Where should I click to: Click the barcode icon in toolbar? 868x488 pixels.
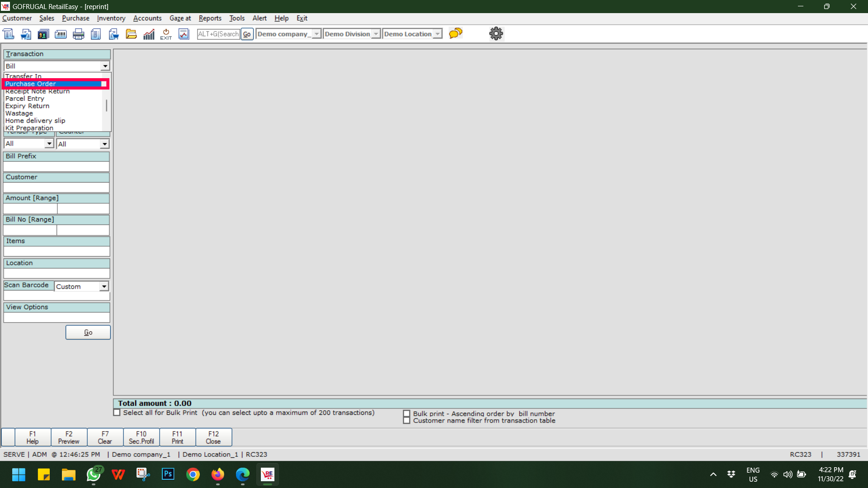pos(61,34)
